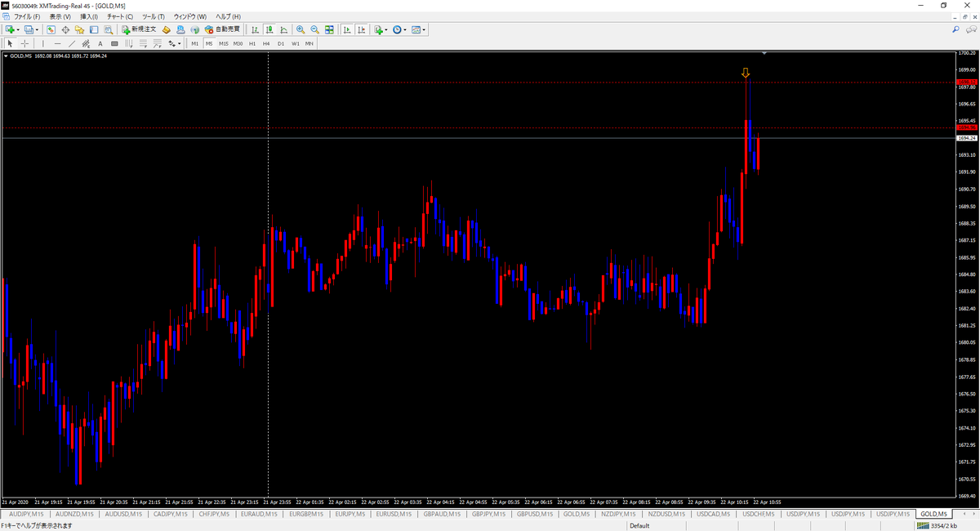This screenshot has height=531, width=980.
Task: Open the ツール (T) menu
Action: click(153, 16)
